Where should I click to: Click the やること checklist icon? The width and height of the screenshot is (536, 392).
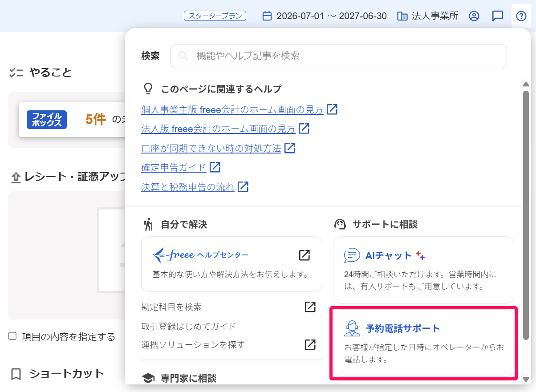point(16,73)
